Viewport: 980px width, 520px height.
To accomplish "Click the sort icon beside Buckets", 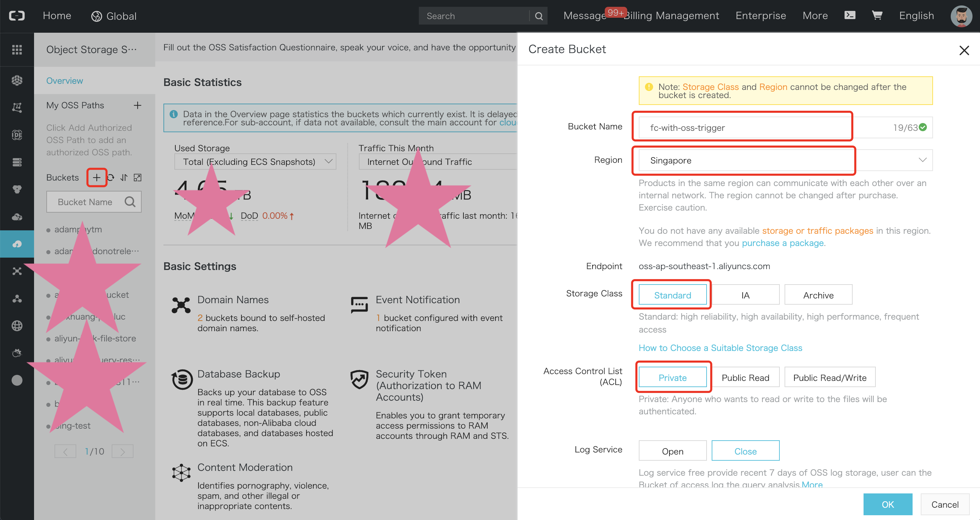I will (124, 178).
